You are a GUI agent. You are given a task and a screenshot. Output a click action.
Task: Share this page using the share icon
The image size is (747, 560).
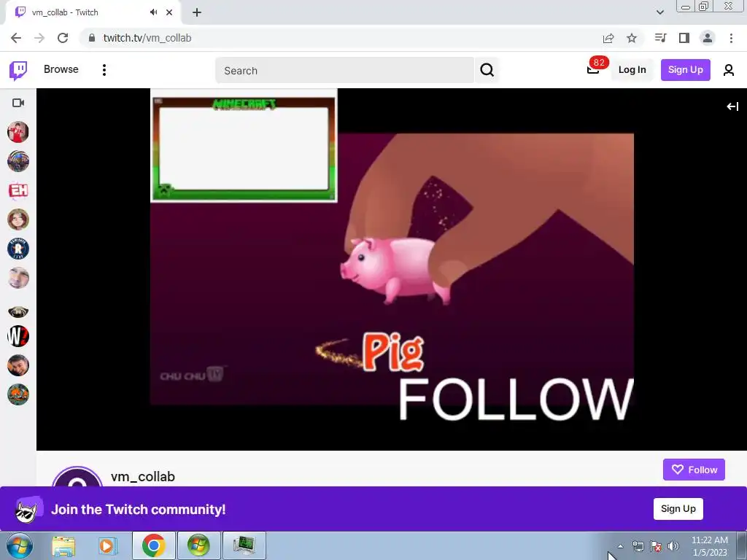point(608,38)
